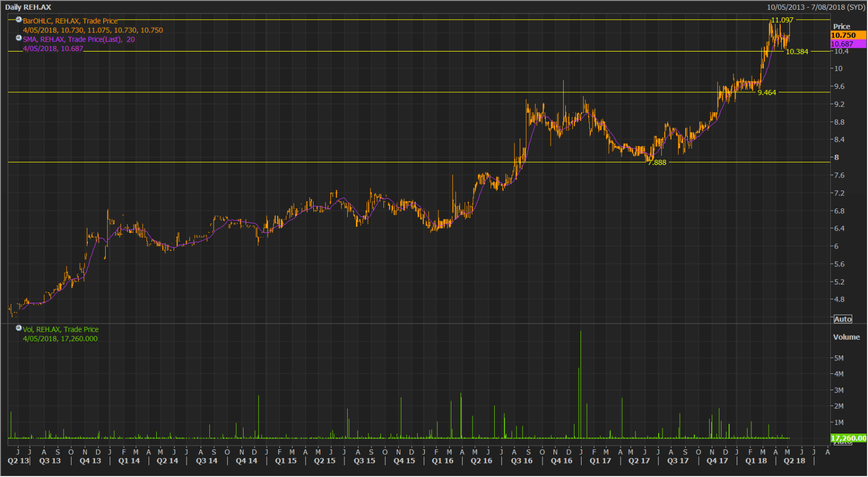
Task: Click the 5.6 tick on price axis
Action: [x=839, y=264]
